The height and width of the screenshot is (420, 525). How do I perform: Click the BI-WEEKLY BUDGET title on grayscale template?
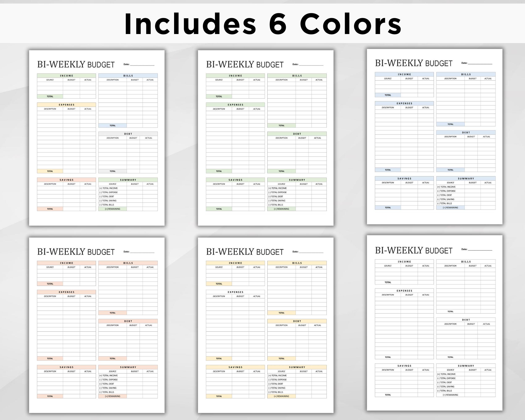tap(413, 250)
